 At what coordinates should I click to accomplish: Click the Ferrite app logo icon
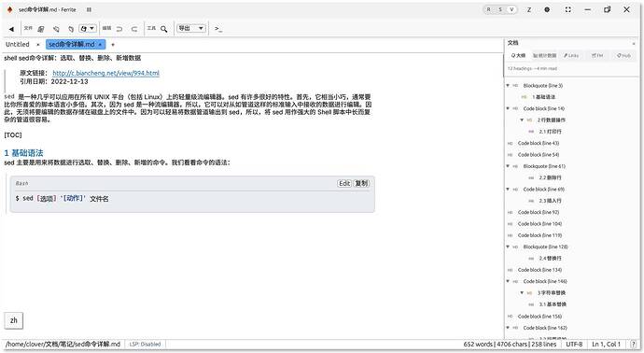tap(9, 9)
